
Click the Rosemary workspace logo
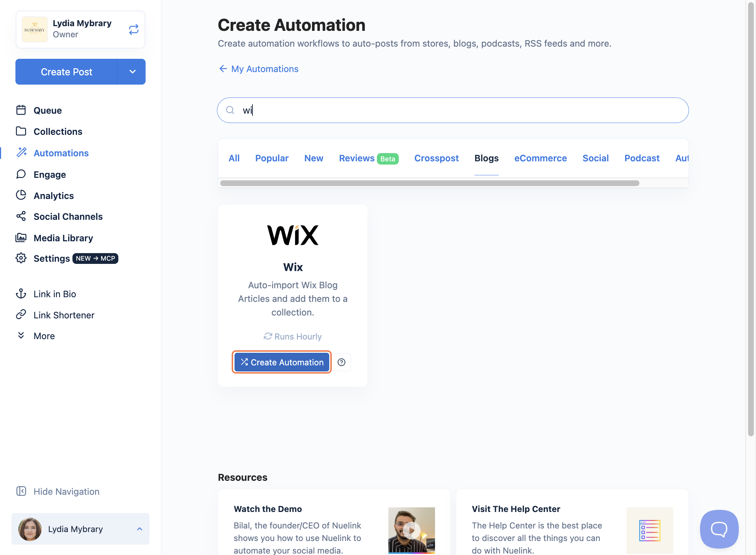35,29
